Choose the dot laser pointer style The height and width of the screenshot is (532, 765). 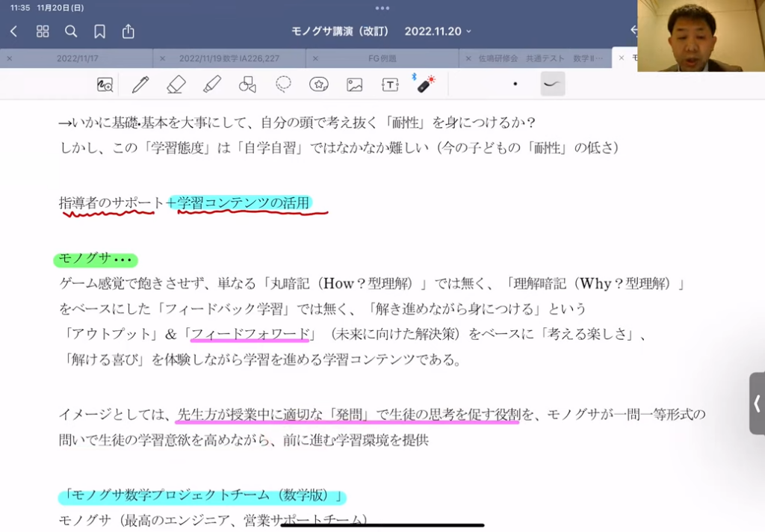(x=515, y=84)
